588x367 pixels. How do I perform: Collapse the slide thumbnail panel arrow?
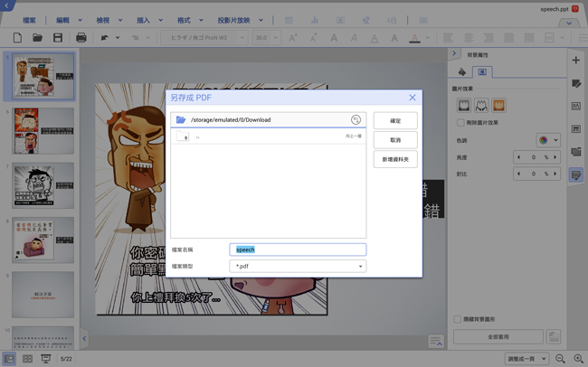(x=84, y=338)
